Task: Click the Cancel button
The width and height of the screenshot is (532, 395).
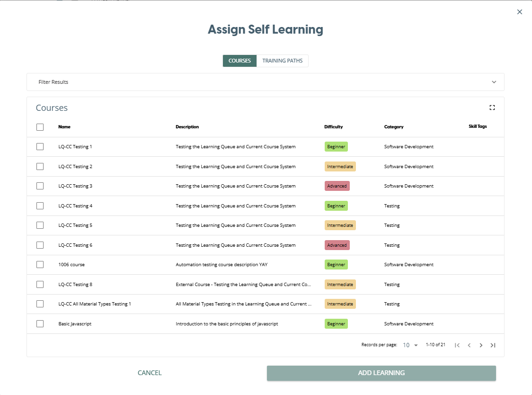Action: 150,373
